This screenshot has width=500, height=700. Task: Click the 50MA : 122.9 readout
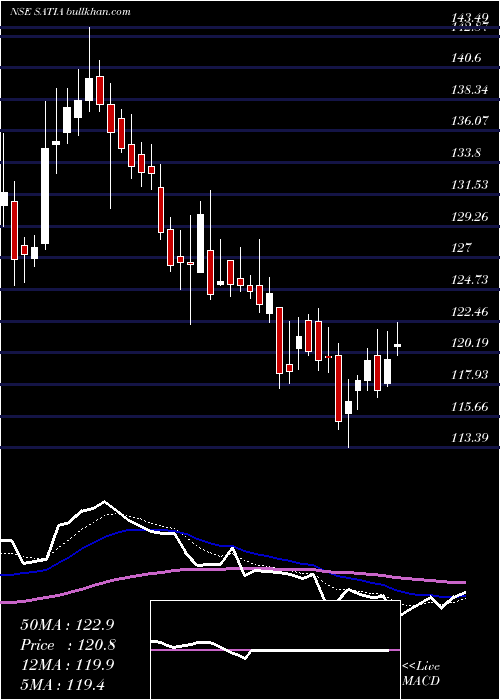67,625
